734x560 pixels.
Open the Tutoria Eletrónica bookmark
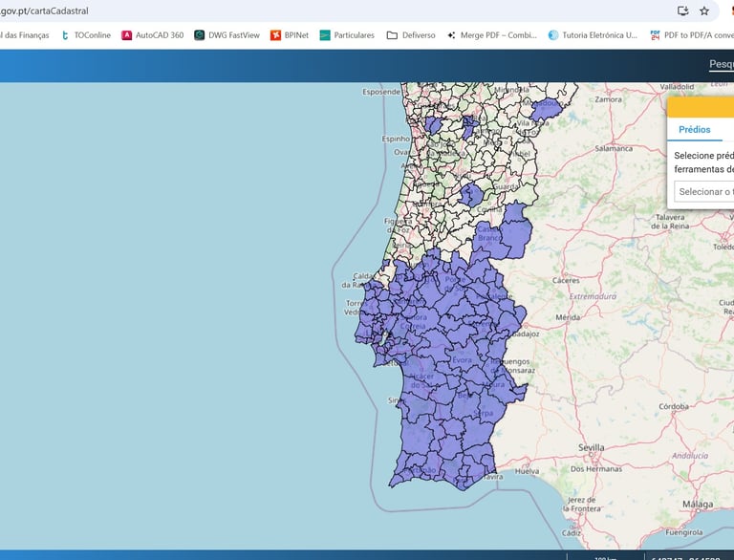[x=593, y=35]
